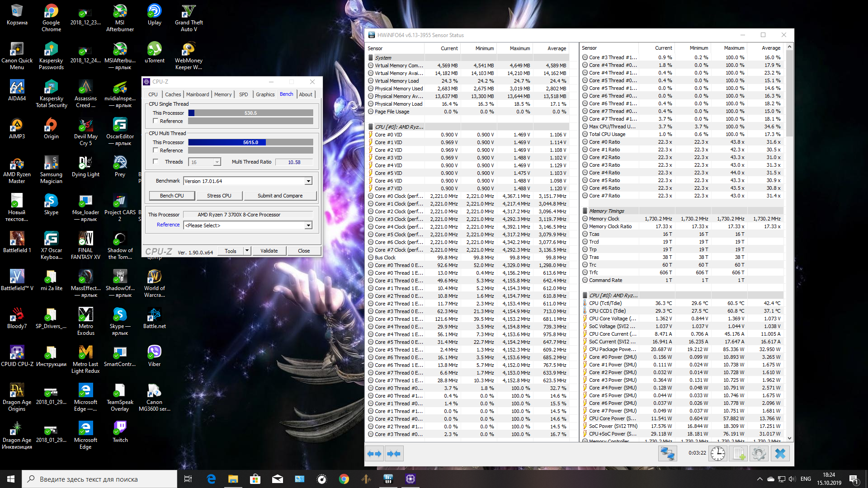Click the blue X close-sensors icon

click(780, 454)
